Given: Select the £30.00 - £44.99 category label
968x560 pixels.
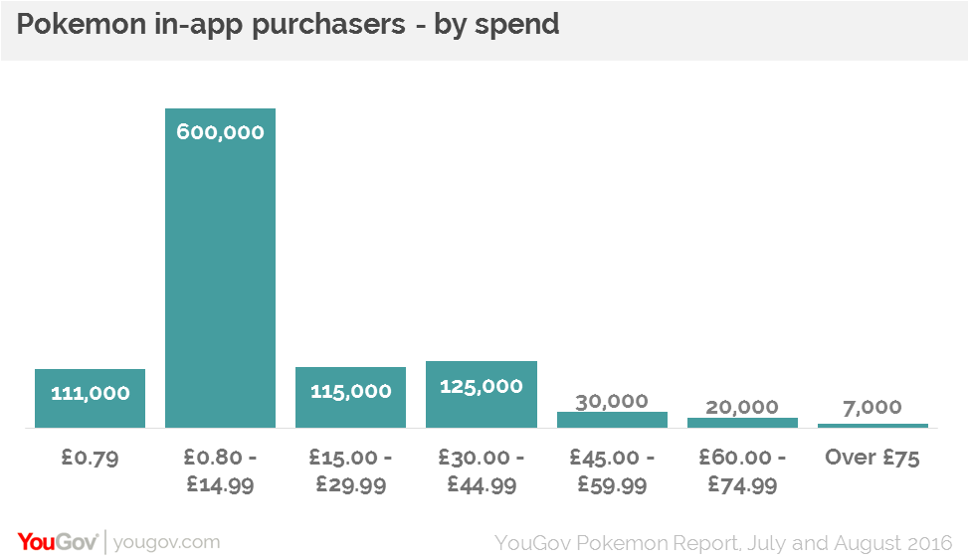Looking at the screenshot, I should (x=482, y=470).
